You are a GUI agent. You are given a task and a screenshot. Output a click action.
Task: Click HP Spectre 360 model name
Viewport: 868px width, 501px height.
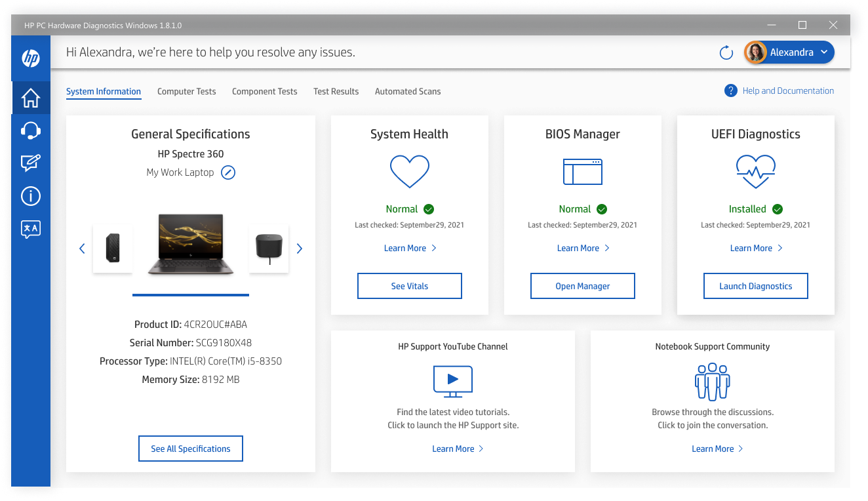191,154
